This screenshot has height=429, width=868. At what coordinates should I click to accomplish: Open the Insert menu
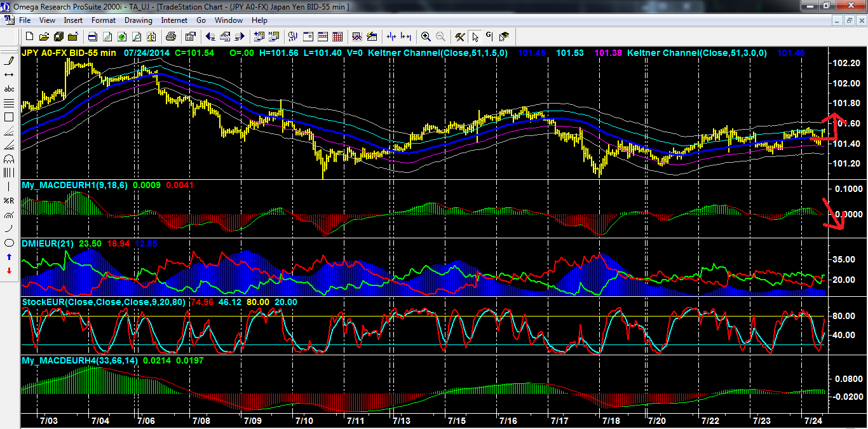[x=73, y=20]
